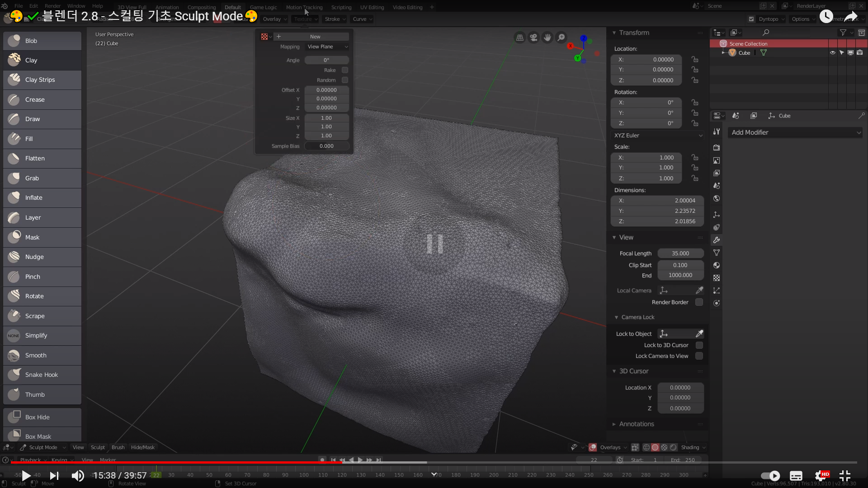Click the pan view hand icon
Image resolution: width=868 pixels, height=488 pixels.
[547, 38]
